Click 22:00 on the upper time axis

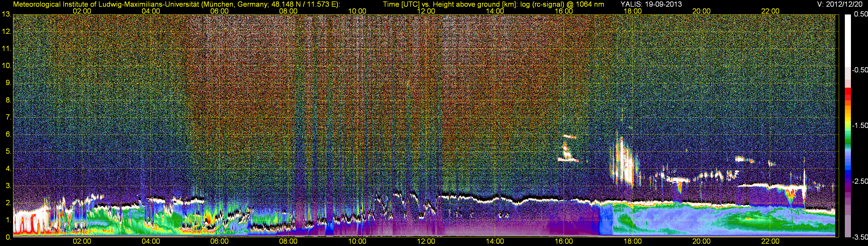(770, 11)
